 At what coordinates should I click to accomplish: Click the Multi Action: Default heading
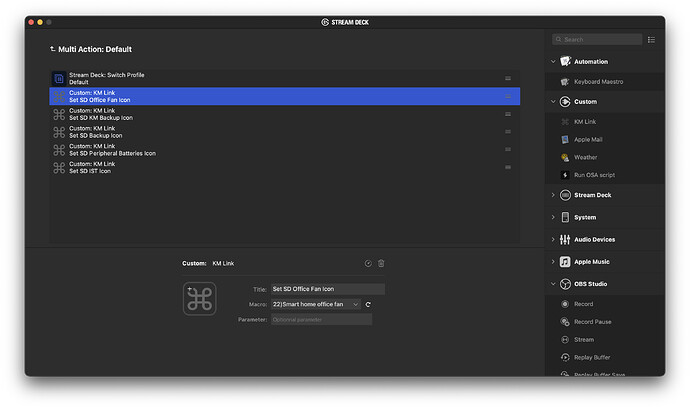point(95,49)
